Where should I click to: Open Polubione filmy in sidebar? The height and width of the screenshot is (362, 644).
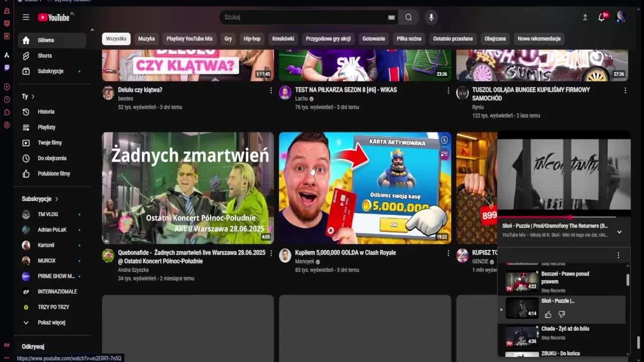pos(52,173)
